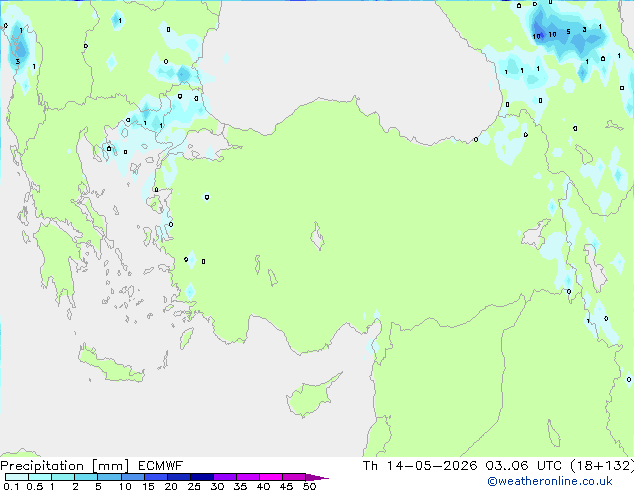Pick the 5 mm legend color swatch
Image resolution: width=634 pixels, height=490 pixels.
tap(109, 477)
